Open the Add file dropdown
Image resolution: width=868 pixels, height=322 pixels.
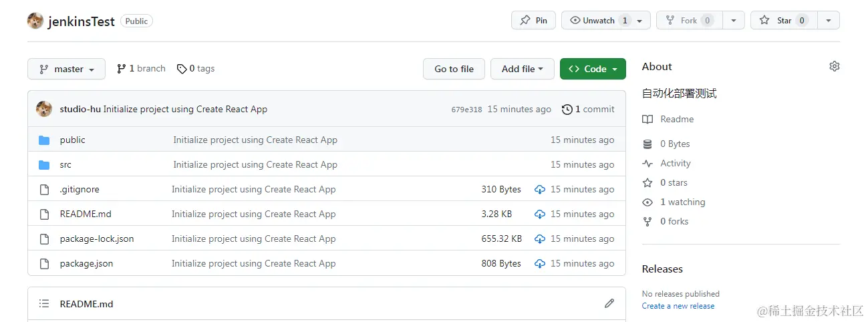click(x=523, y=69)
